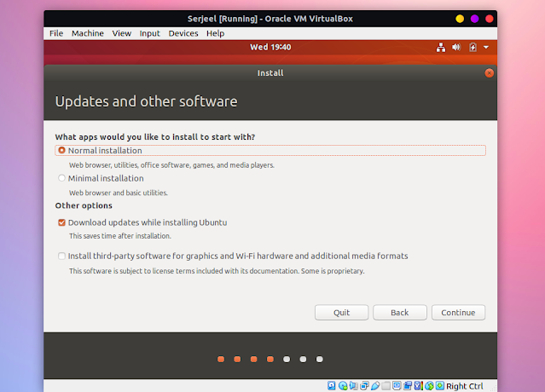Click the Quit button in the installer
545x392 pixels.
(x=341, y=313)
